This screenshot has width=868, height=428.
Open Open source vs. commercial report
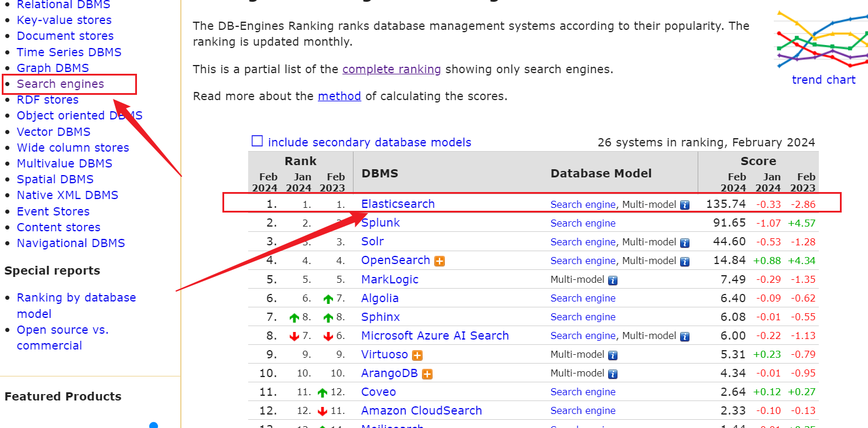(63, 338)
